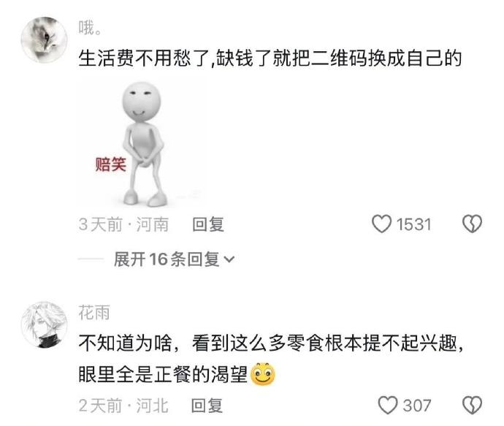Reply to the 2天前 河北 comment
The image size is (504, 426).
[207, 406]
